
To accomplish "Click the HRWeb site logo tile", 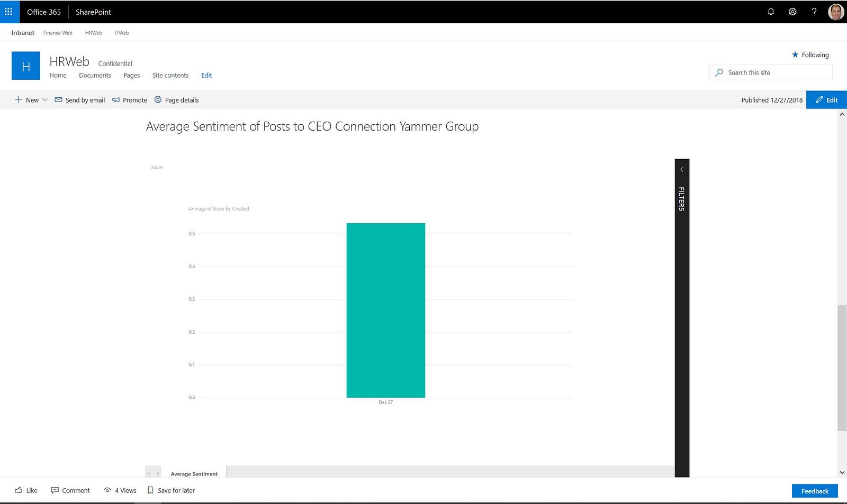I will [x=26, y=66].
